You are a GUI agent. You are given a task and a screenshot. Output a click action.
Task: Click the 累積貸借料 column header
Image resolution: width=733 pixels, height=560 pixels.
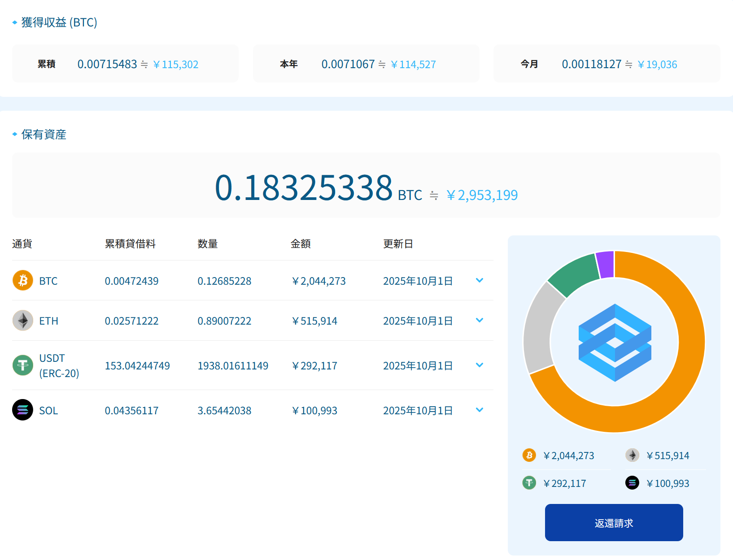pyautogui.click(x=130, y=244)
